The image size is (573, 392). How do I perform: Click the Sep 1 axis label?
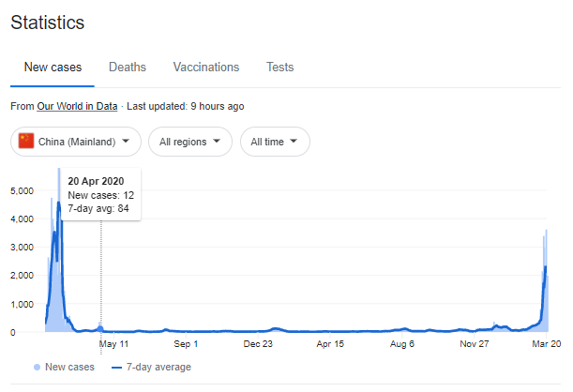tap(186, 344)
